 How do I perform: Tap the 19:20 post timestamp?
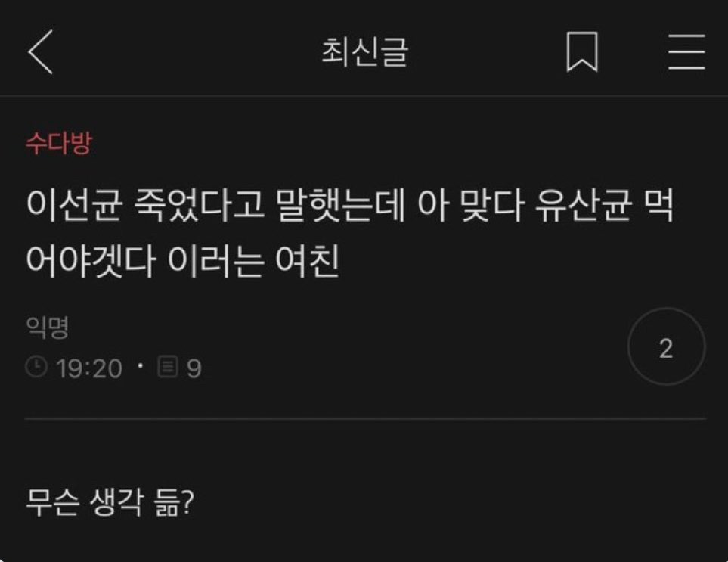point(89,368)
